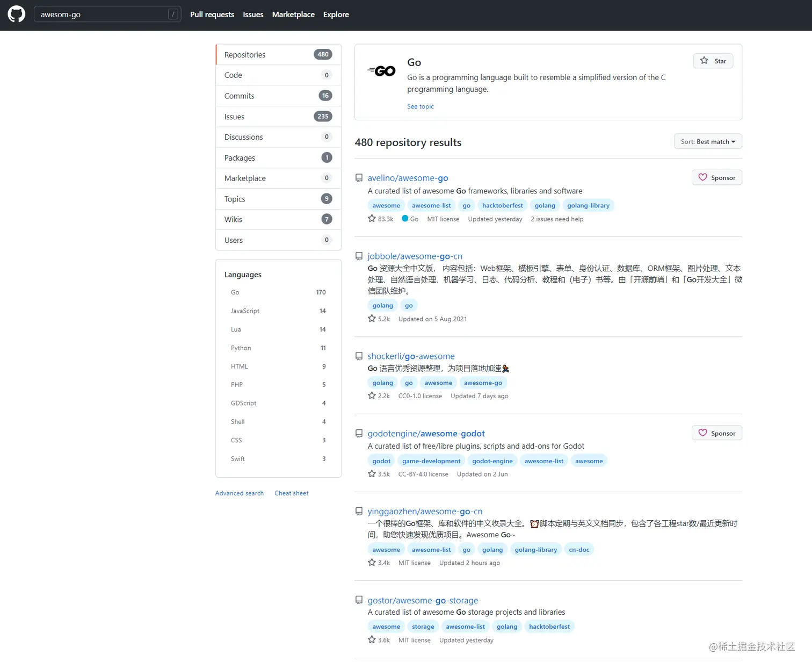
Task: Focus the search field containing awesom-go
Action: (107, 15)
